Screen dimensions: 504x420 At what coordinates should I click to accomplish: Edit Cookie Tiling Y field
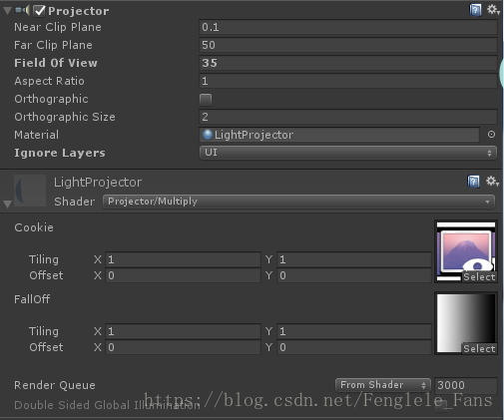coord(354,259)
